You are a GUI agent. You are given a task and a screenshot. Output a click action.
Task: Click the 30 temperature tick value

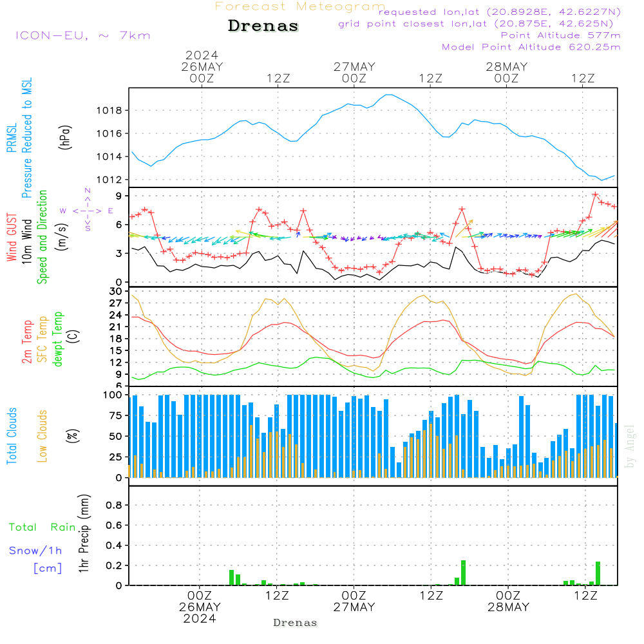point(115,292)
